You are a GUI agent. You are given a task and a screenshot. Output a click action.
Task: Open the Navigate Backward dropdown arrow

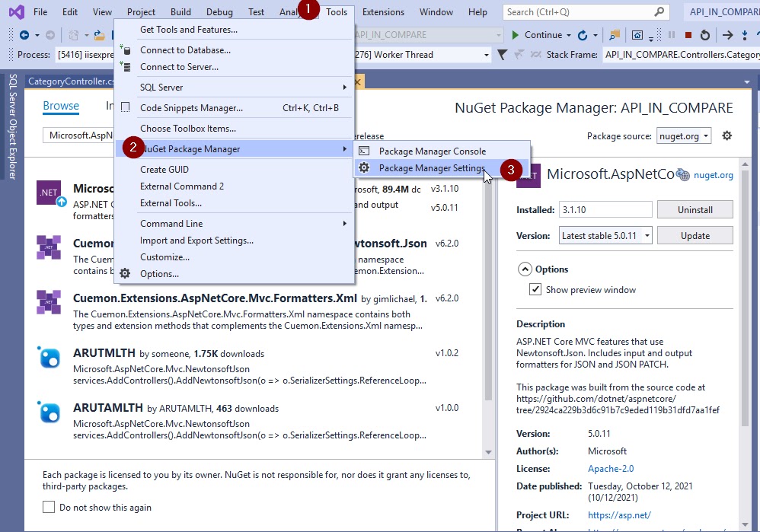click(x=37, y=35)
